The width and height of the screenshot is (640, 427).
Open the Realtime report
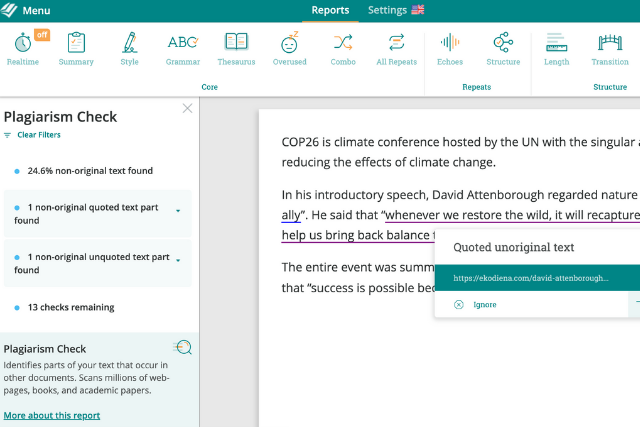[x=23, y=48]
